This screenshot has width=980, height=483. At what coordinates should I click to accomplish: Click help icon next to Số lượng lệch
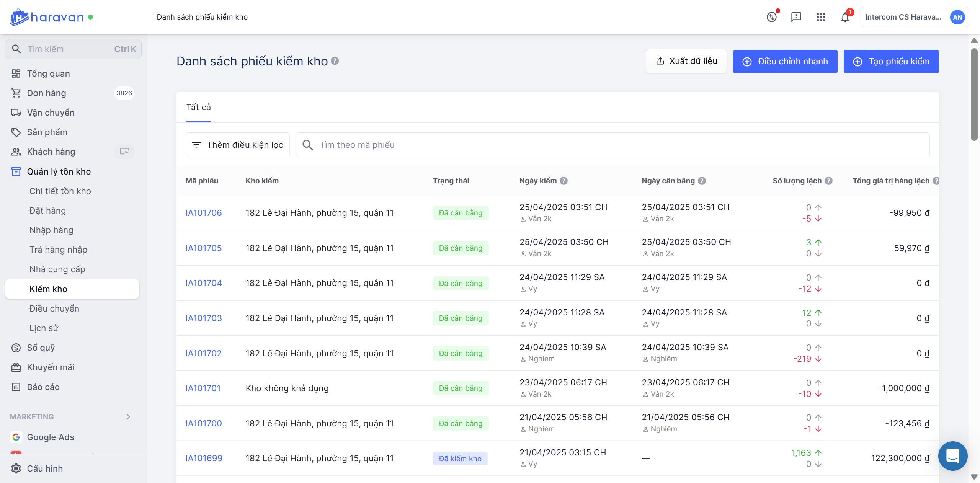[x=828, y=181]
